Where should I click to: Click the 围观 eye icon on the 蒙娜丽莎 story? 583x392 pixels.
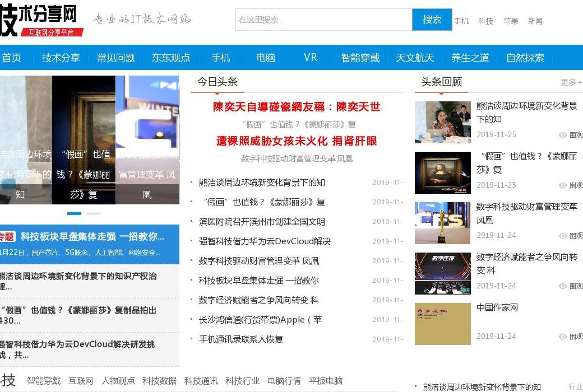click(562, 185)
